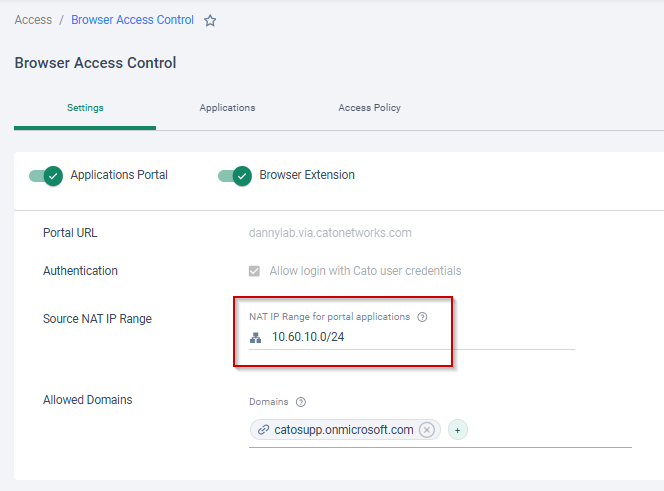
Task: Click the Browser Access Control page heading
Action: click(x=95, y=63)
